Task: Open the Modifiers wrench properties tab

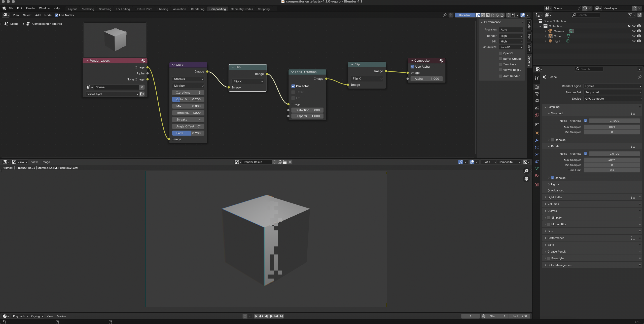Action: pyautogui.click(x=537, y=140)
